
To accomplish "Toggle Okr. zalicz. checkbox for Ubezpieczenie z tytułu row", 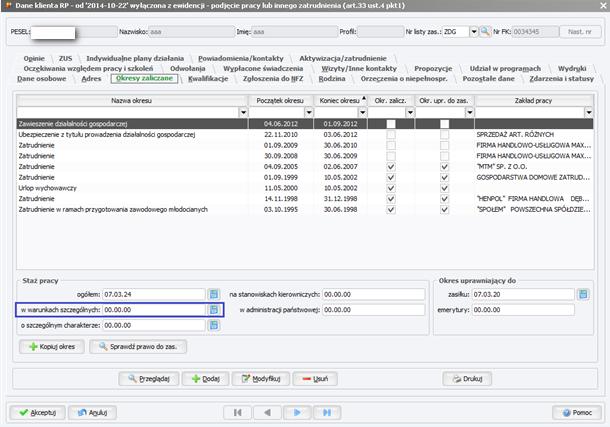I will 391,135.
